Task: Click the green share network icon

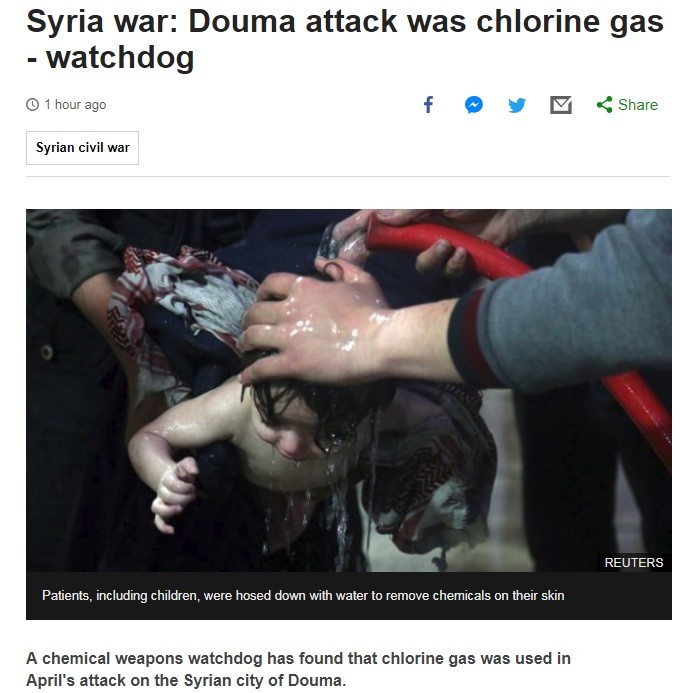Action: (604, 105)
